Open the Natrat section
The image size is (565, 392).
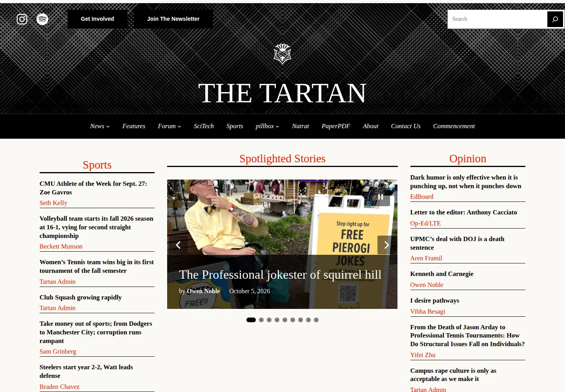pos(301,126)
